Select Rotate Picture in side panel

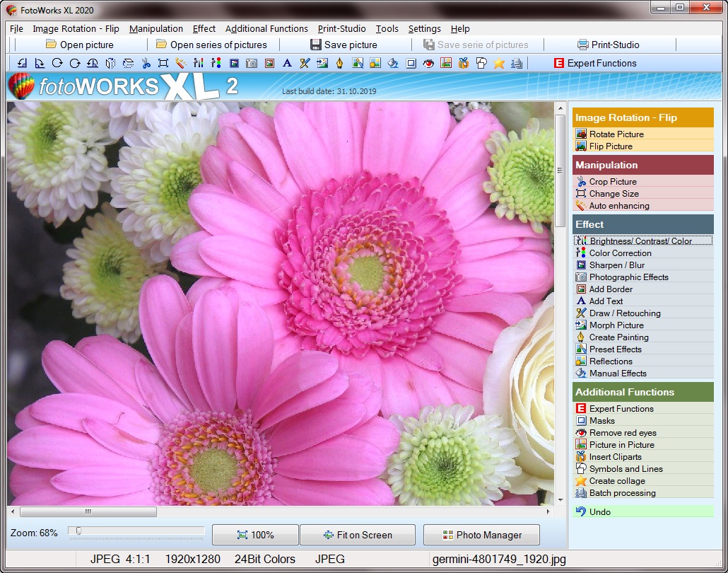pos(643,134)
